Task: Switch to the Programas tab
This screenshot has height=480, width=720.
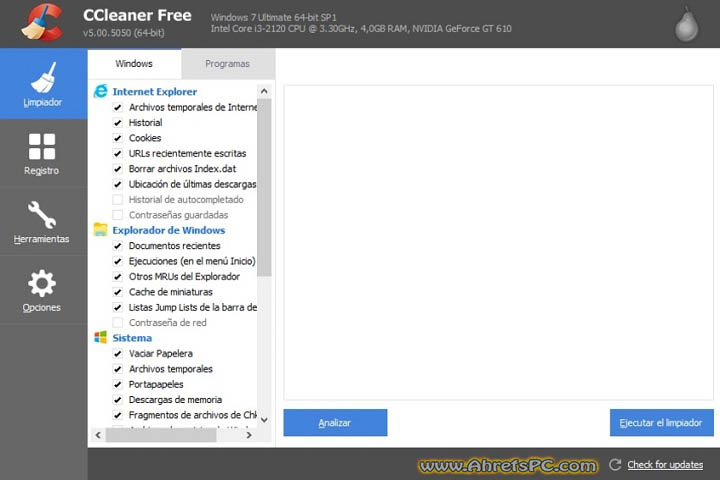Action: click(228, 64)
